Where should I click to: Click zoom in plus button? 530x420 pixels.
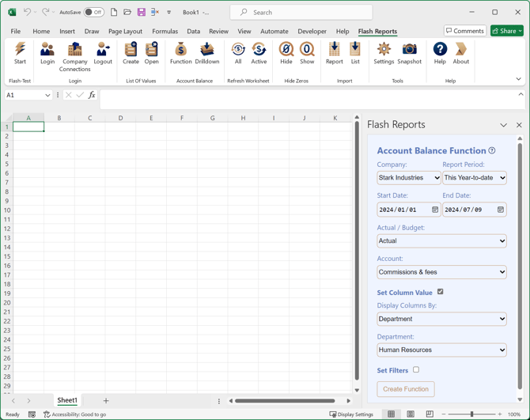click(500, 414)
